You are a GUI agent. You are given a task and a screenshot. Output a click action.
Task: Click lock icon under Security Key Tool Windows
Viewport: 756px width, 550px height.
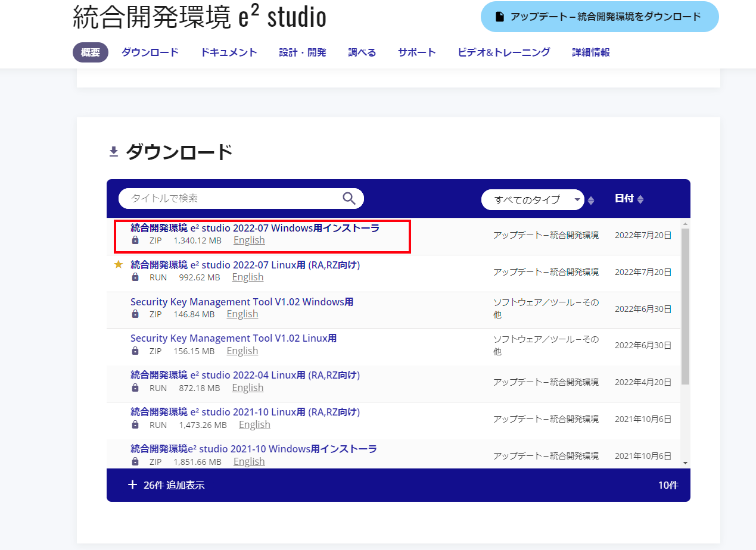(135, 314)
